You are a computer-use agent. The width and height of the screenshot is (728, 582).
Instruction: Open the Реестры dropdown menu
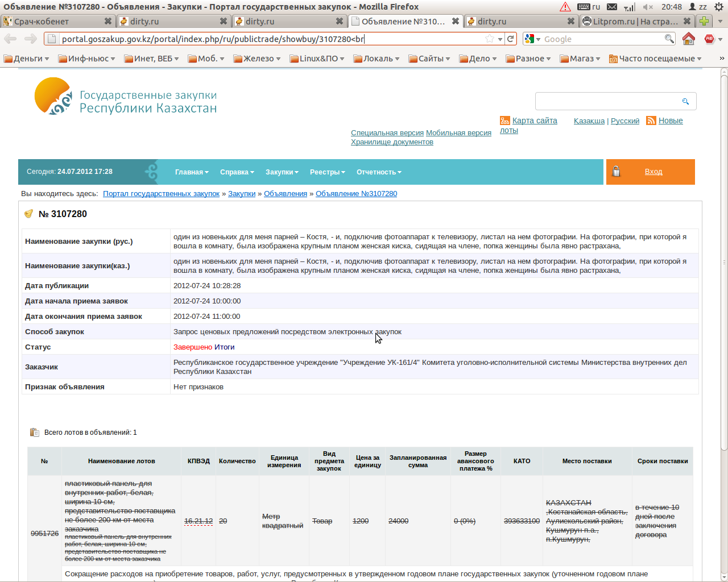(x=327, y=172)
